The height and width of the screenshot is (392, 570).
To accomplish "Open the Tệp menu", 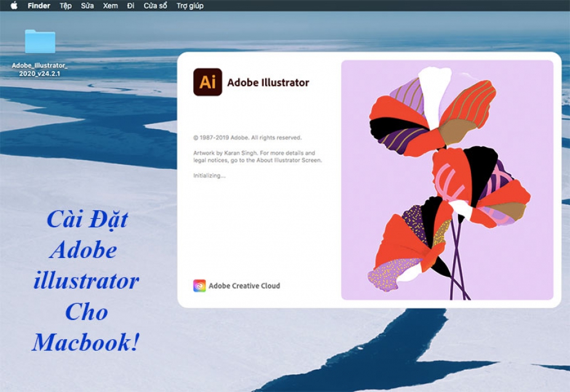I will click(66, 6).
